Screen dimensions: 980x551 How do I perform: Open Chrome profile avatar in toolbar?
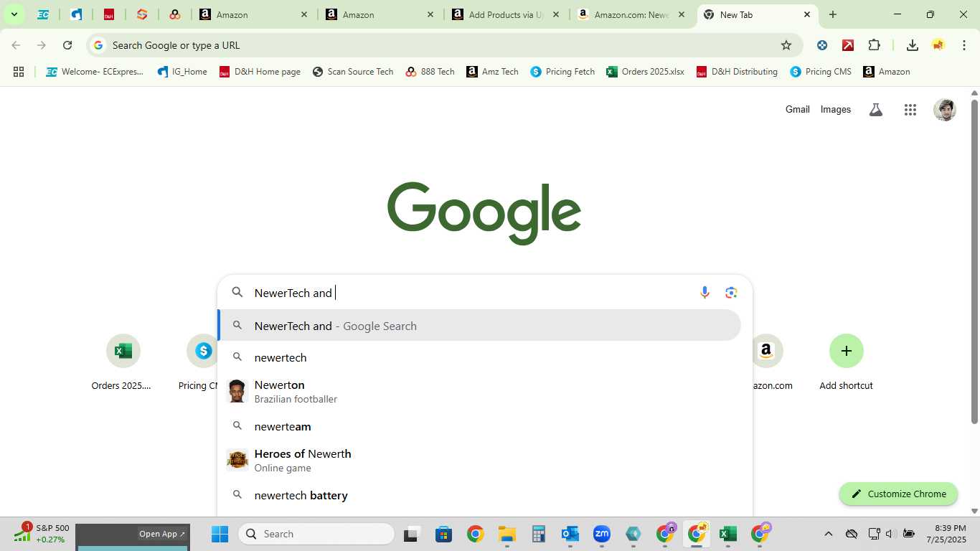click(938, 45)
